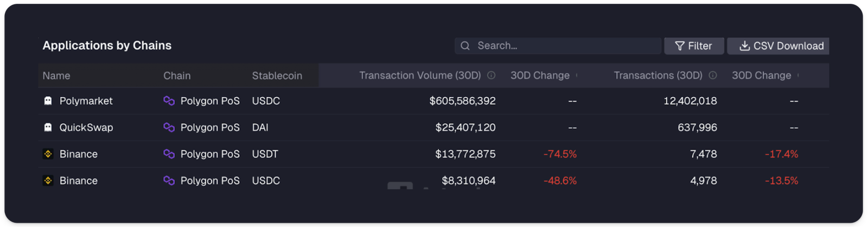Click the Binance logo in the USDT row

(48, 154)
